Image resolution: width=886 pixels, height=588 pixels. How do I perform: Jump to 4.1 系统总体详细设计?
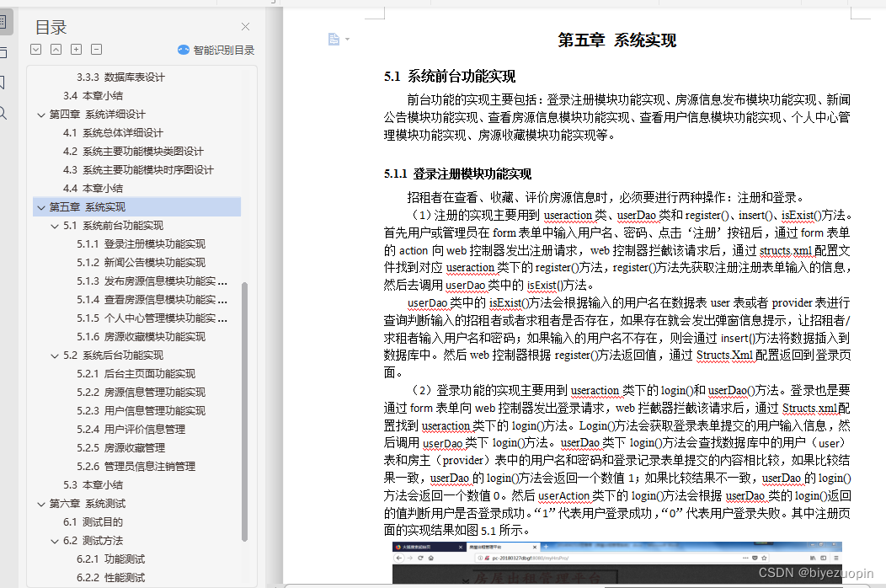click(x=113, y=133)
